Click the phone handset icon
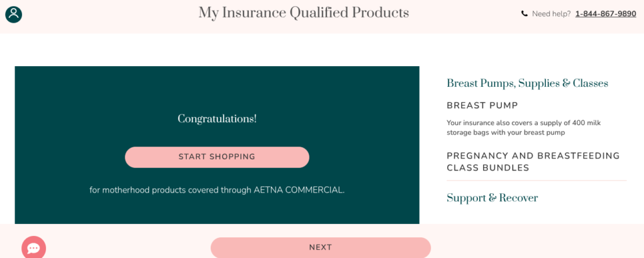644x258 pixels. (525, 14)
